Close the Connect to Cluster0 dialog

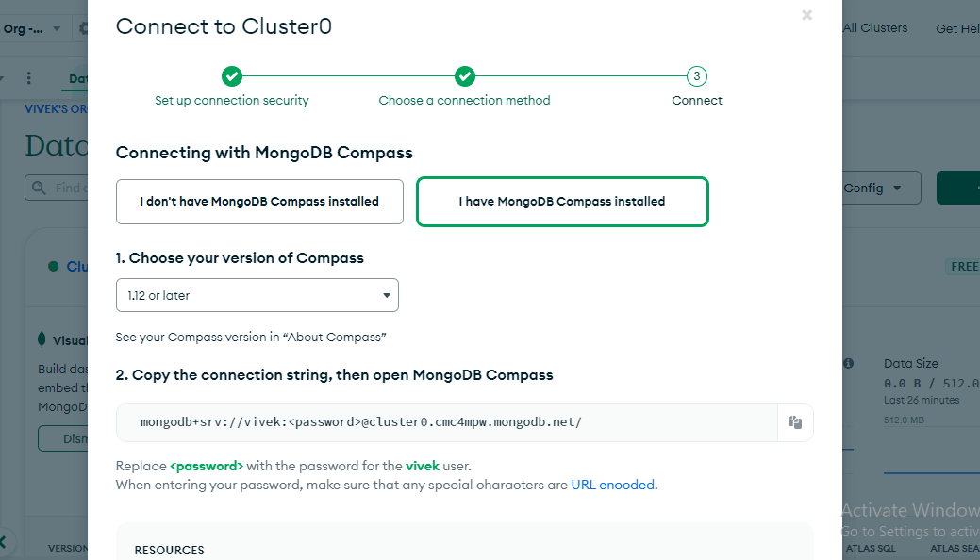[806, 15]
